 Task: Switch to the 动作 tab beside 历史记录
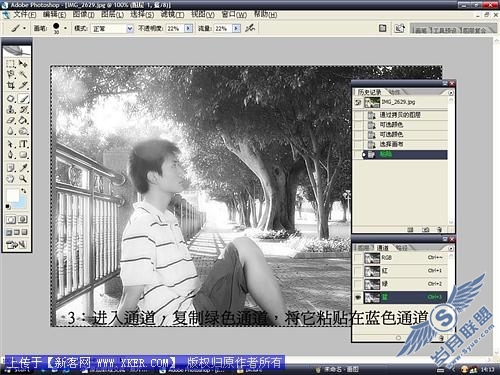pyautogui.click(x=394, y=92)
